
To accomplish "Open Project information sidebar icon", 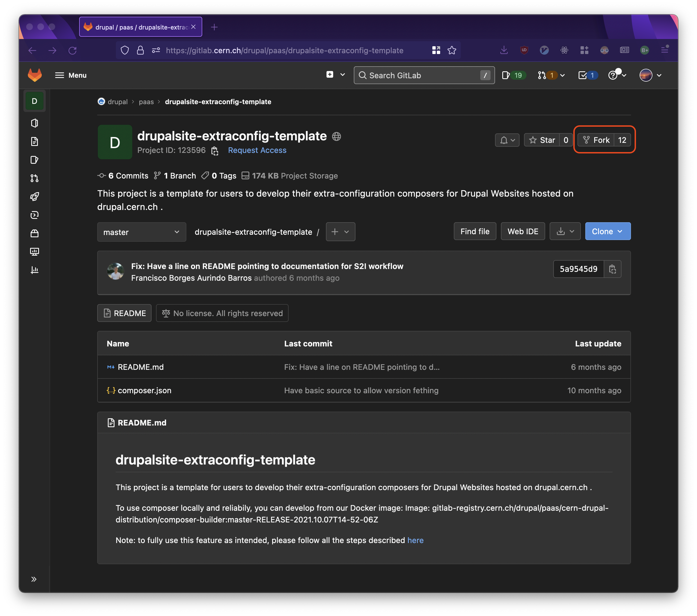I will coord(35,123).
